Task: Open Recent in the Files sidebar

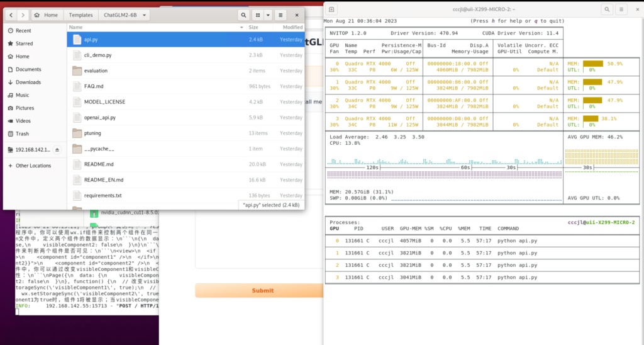Action: pyautogui.click(x=35, y=30)
